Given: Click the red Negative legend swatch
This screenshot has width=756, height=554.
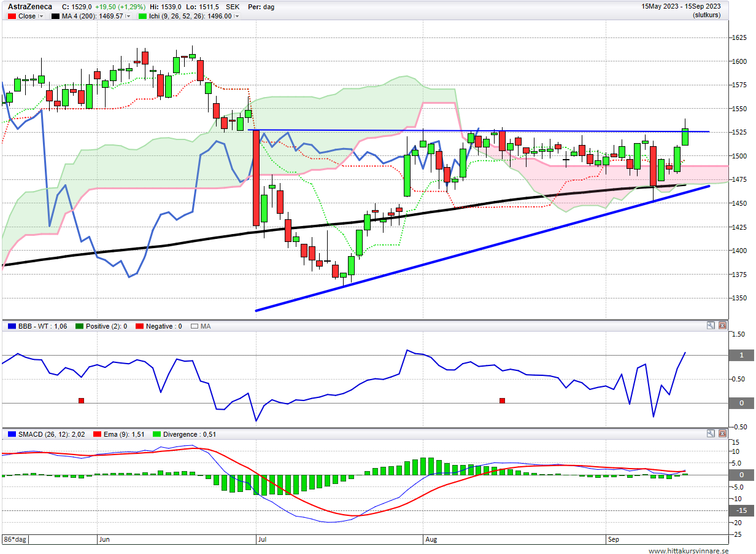Looking at the screenshot, I should 139,326.
